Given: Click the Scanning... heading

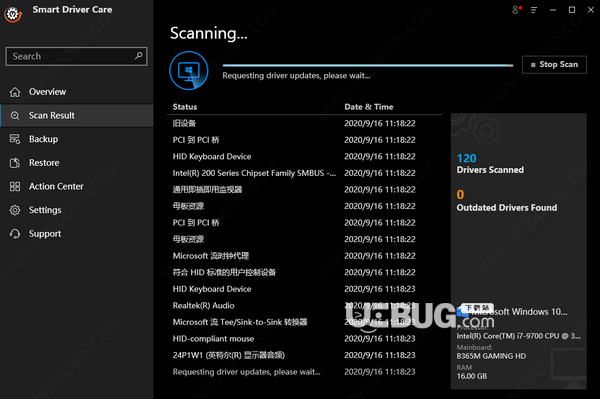Looking at the screenshot, I should (x=209, y=33).
